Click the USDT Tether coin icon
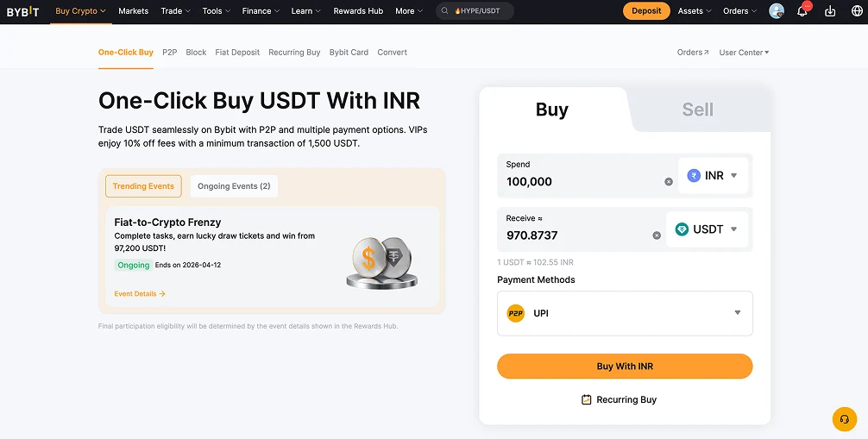 (x=682, y=229)
